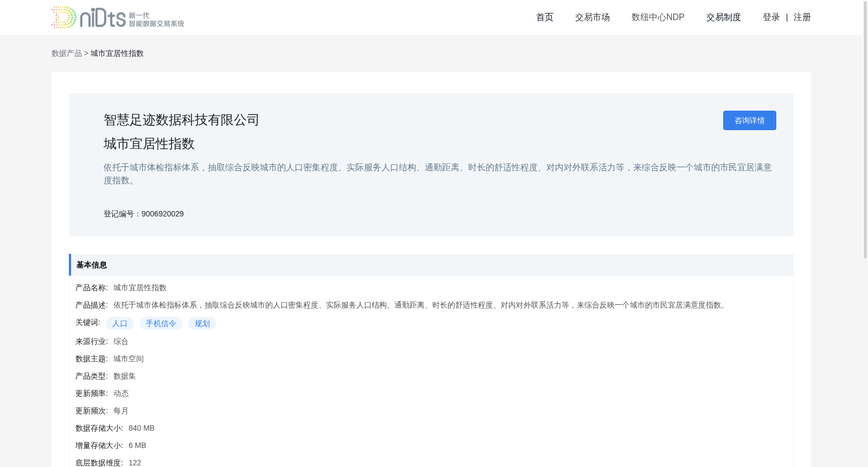868x467 pixels.
Task: Click the 更新频率 value 动态
Action: 121,393
